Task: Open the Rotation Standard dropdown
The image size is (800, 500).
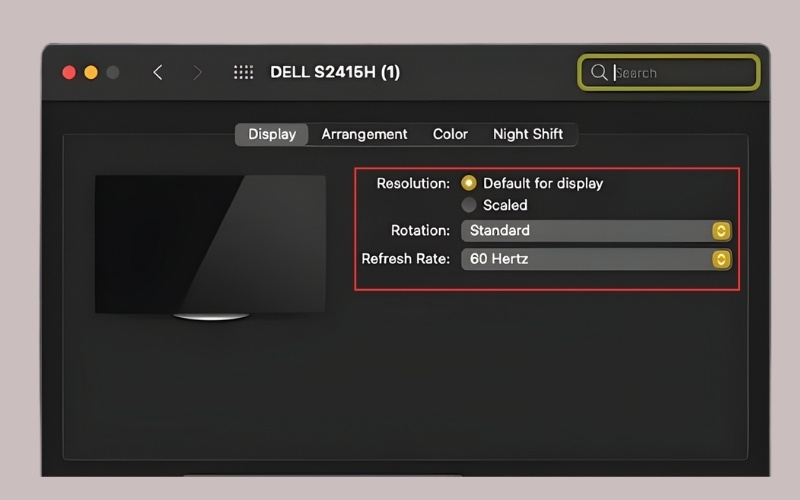Action: click(596, 231)
